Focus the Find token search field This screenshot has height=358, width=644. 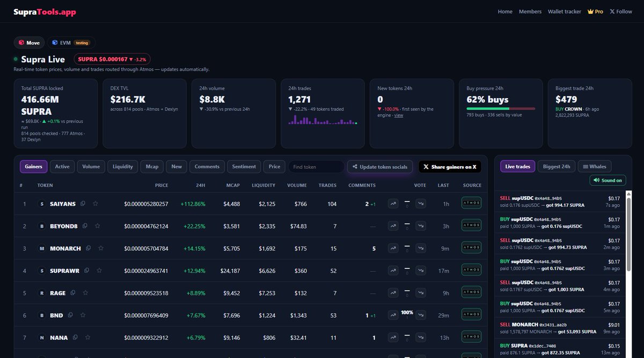pyautogui.click(x=316, y=167)
